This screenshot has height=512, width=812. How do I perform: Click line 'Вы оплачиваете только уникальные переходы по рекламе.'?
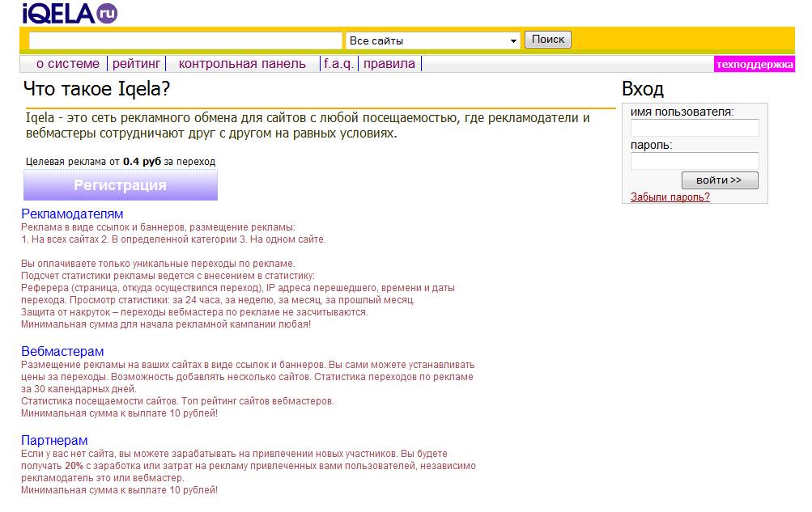158,264
